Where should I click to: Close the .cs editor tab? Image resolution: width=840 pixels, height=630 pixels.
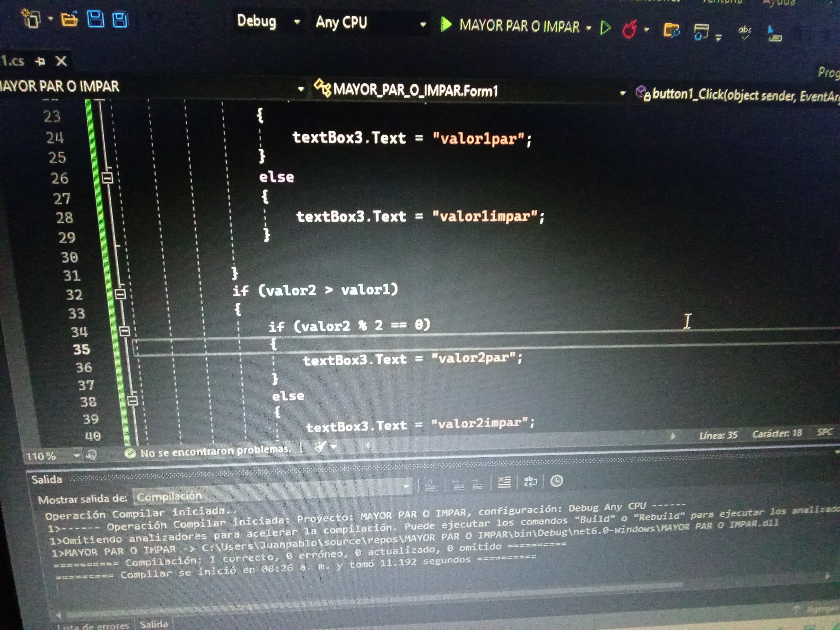(61, 61)
